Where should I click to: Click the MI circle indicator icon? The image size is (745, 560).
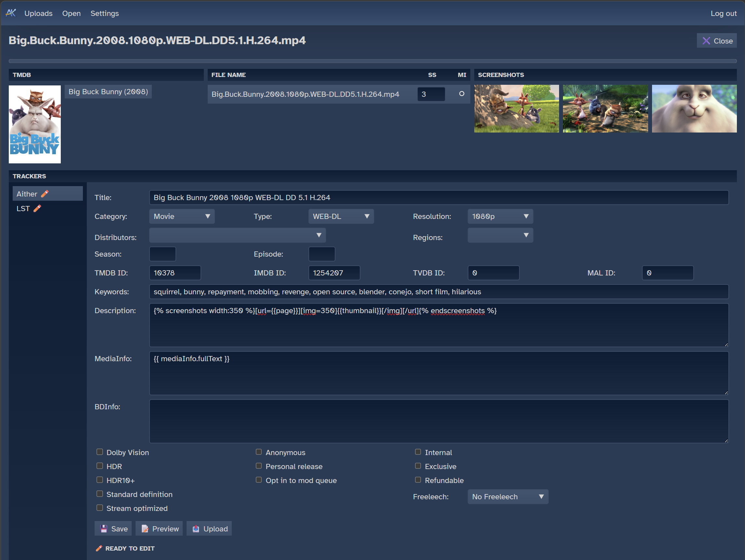point(462,94)
